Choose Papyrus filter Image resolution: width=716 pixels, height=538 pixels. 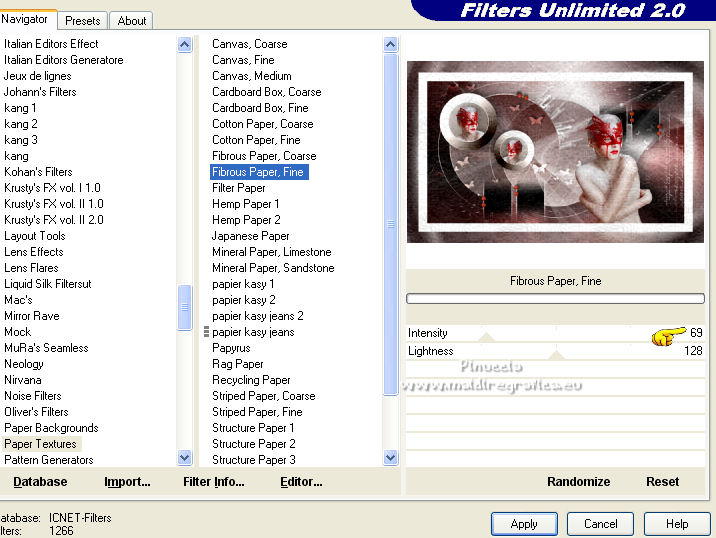pos(231,348)
